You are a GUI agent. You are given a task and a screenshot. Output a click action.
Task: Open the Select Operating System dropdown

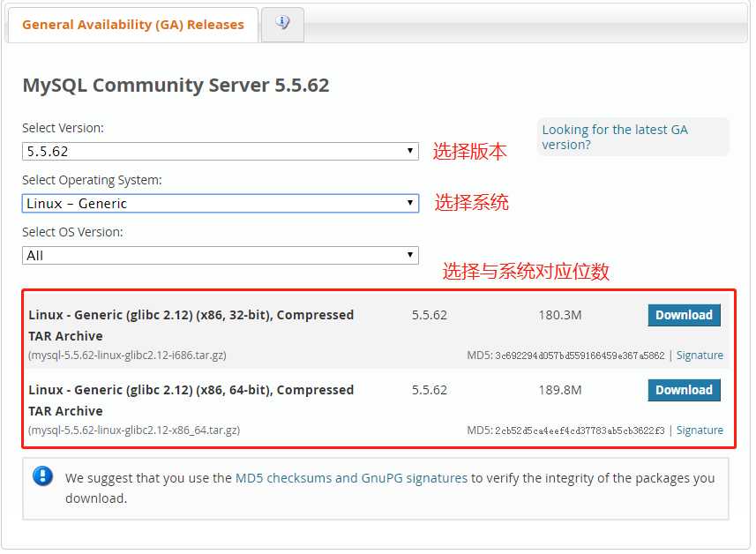[221, 204]
